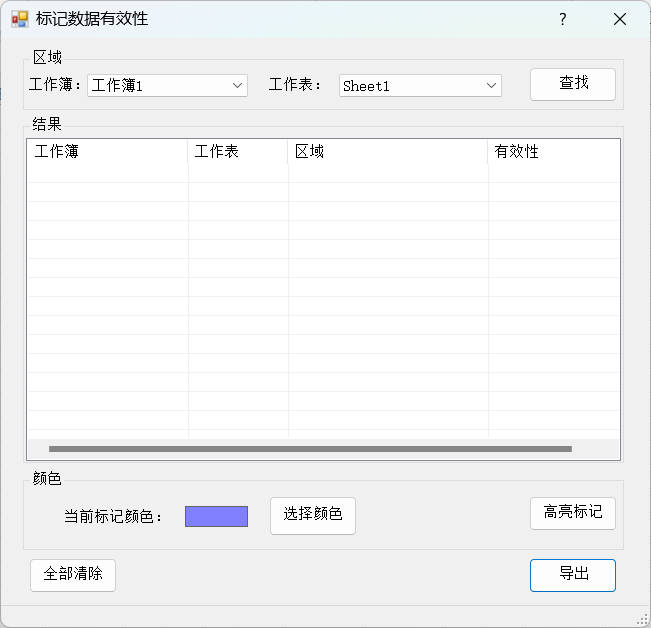Click the question mark help button
This screenshot has width=651, height=628.
(563, 19)
